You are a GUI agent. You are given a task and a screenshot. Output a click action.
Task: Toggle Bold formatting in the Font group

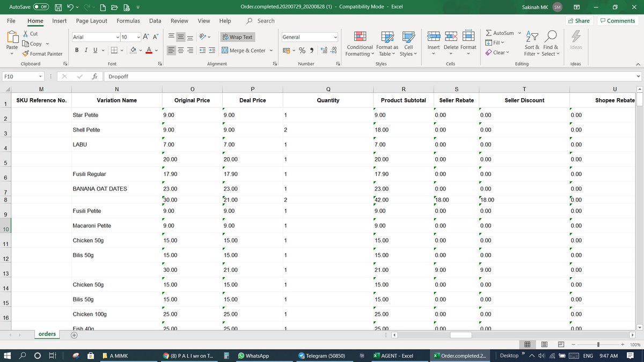tap(76, 49)
